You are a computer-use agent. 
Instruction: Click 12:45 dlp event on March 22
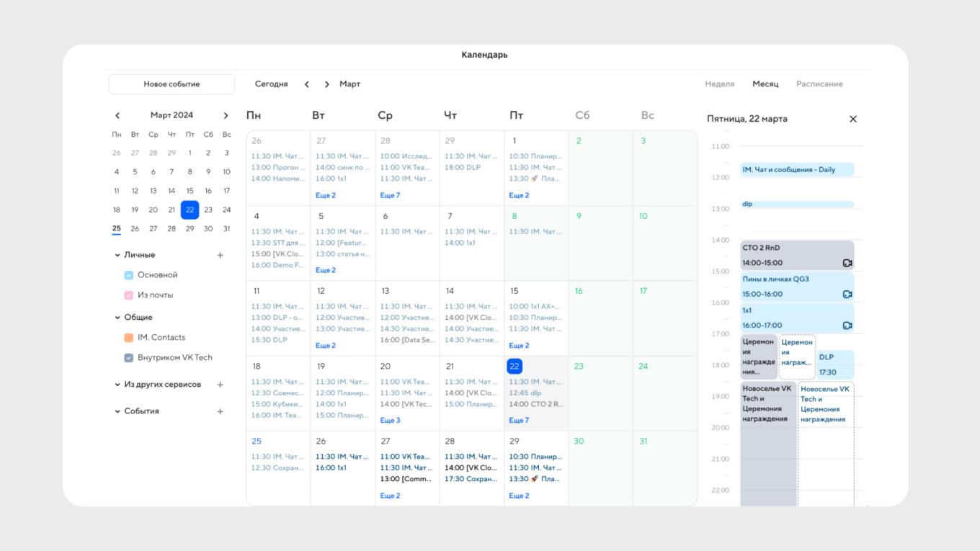coord(525,393)
